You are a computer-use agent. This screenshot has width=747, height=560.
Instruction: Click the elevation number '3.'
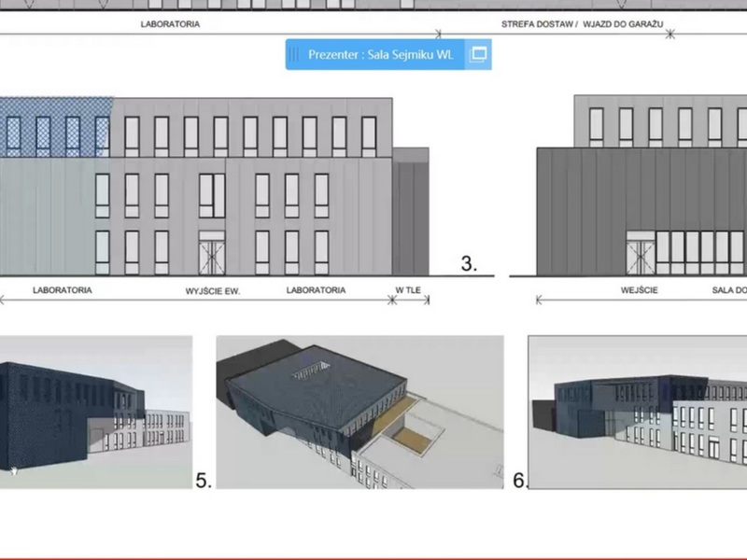(x=469, y=264)
